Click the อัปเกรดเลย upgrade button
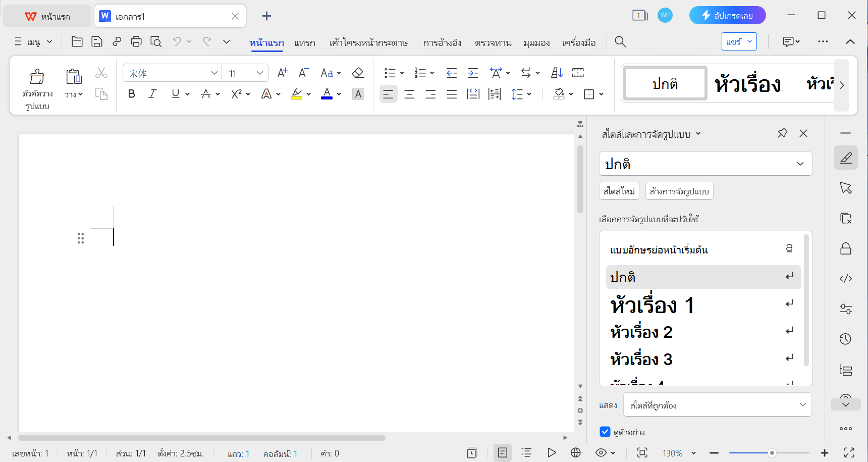Image resolution: width=868 pixels, height=462 pixels. [728, 15]
